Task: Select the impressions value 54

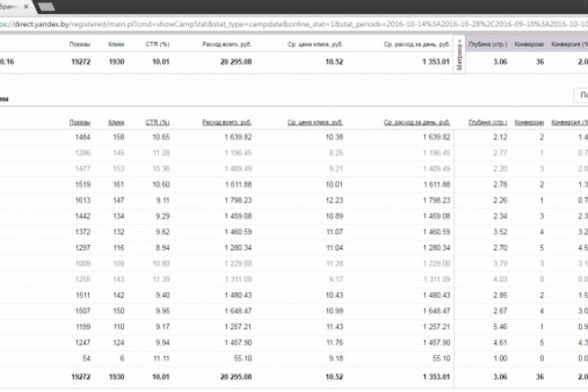Action: [x=87, y=359]
